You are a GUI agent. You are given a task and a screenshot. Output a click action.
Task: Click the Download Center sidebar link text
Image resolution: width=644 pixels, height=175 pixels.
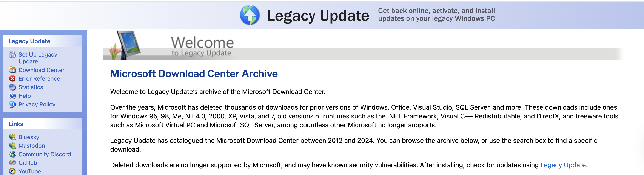pyautogui.click(x=41, y=70)
